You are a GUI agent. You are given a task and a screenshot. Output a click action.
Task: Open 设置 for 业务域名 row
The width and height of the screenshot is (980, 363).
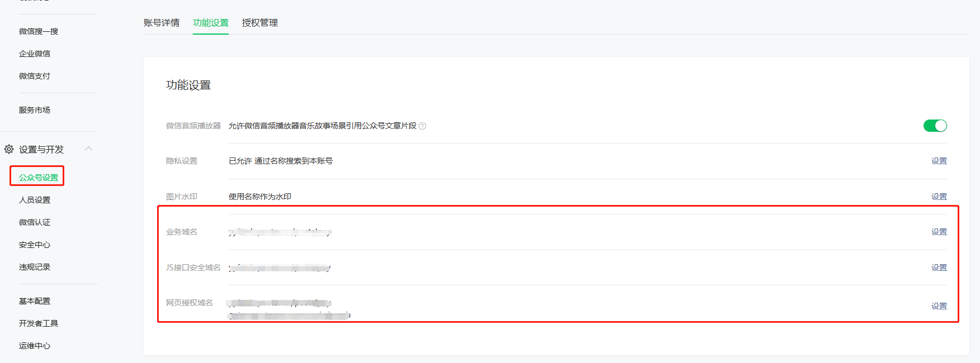click(939, 232)
